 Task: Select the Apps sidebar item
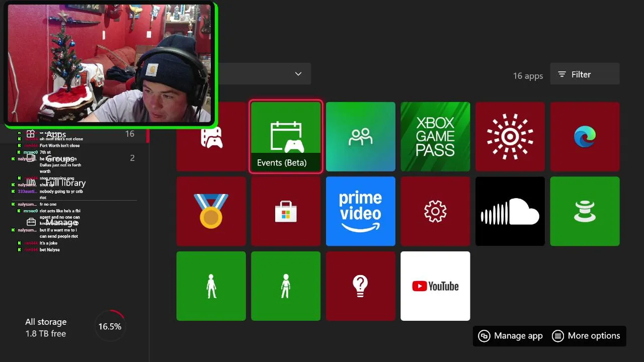74,134
